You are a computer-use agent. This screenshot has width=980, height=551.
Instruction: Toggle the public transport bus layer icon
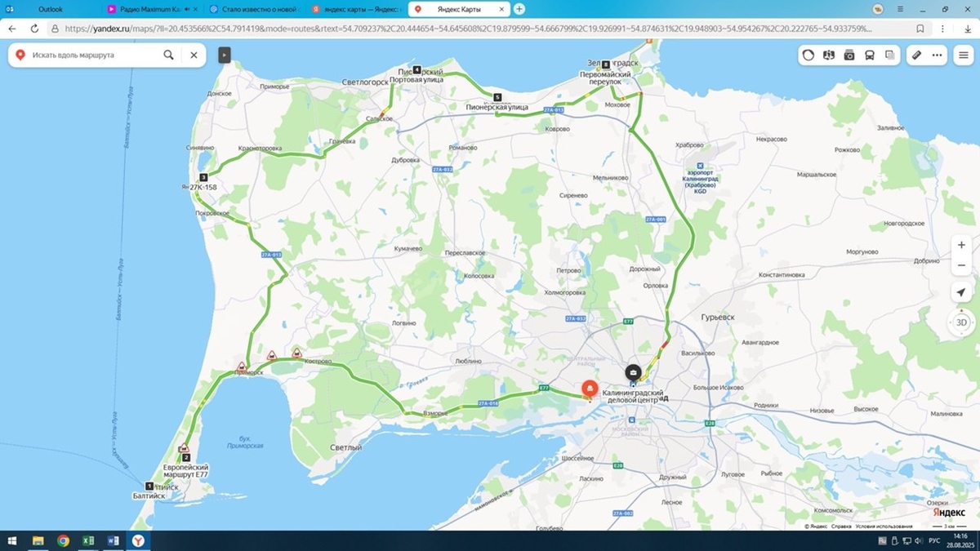(x=870, y=56)
